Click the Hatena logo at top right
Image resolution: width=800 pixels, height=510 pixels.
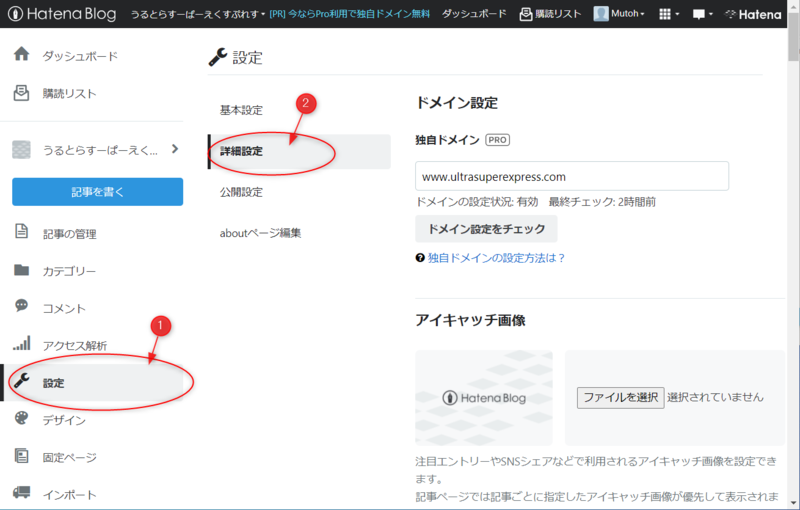[753, 14]
